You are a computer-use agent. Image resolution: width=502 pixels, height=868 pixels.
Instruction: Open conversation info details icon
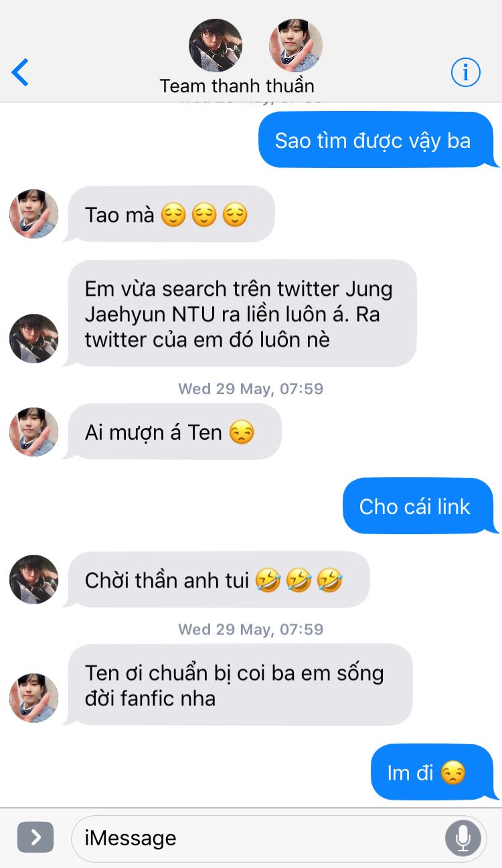click(x=466, y=72)
